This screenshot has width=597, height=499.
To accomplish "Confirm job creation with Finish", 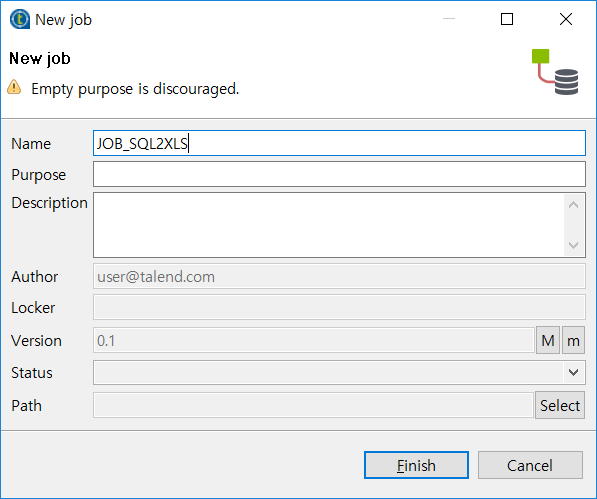I will click(x=416, y=465).
